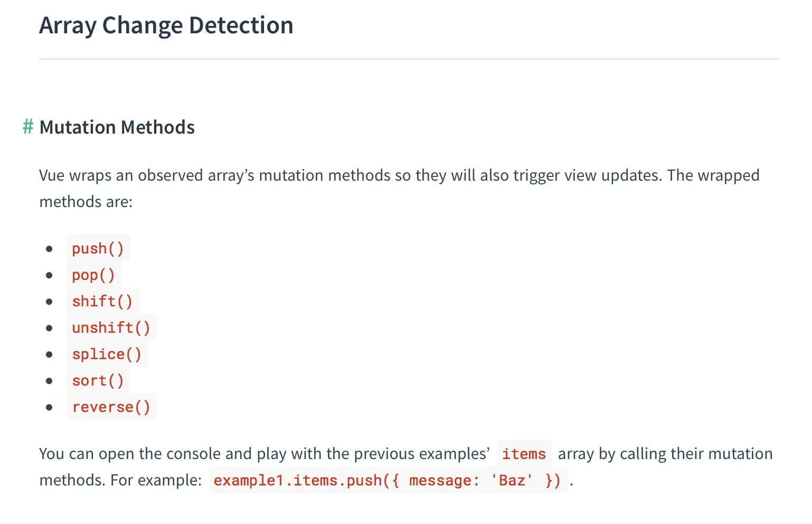This screenshot has height=524, width=812.
Task: Click the Array Change Detection title
Action: pyautogui.click(x=166, y=25)
